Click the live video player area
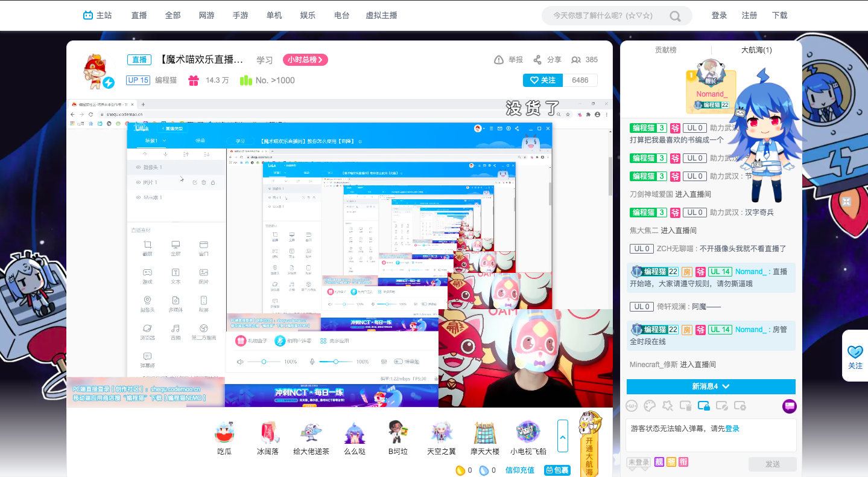 pyautogui.click(x=340, y=254)
